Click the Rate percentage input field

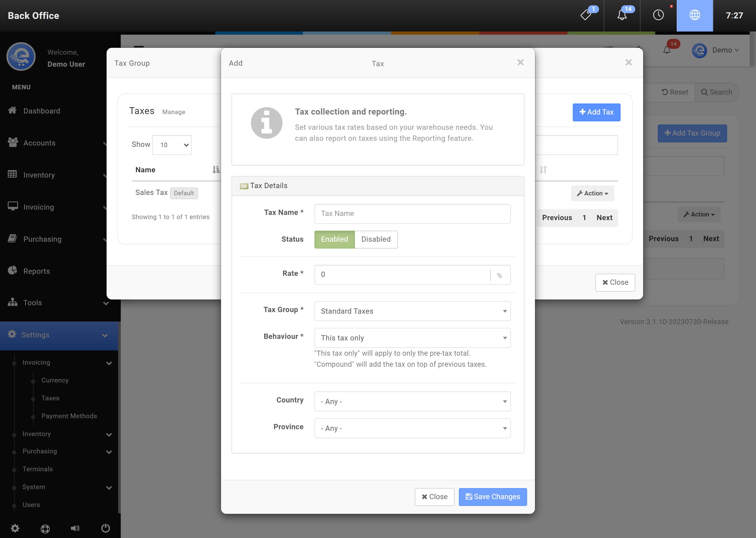(402, 274)
